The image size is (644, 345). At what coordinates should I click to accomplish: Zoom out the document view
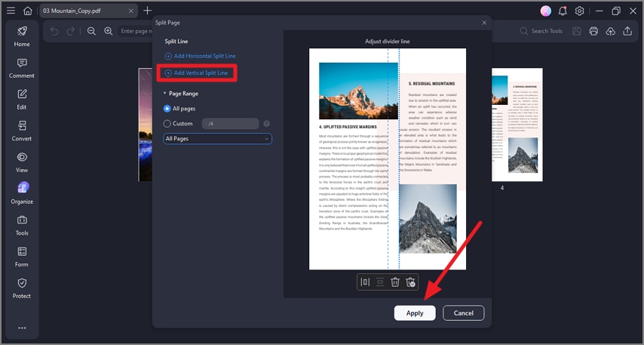(91, 31)
